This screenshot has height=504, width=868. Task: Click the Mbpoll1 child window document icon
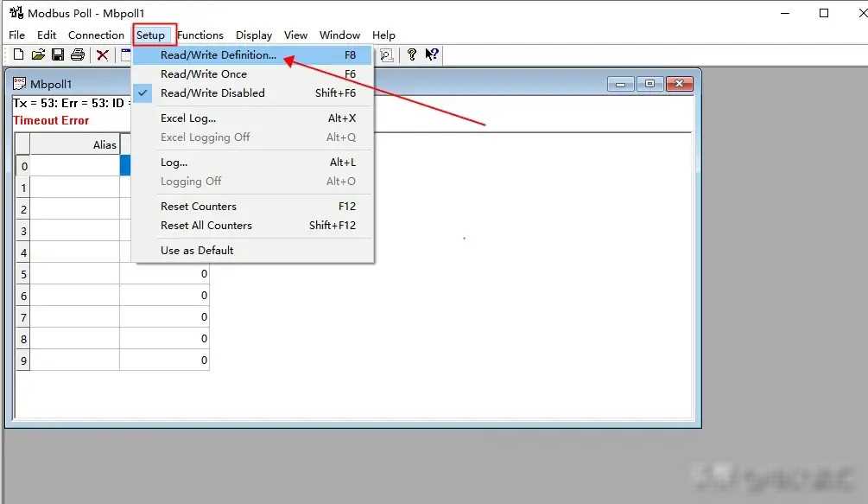tap(19, 84)
